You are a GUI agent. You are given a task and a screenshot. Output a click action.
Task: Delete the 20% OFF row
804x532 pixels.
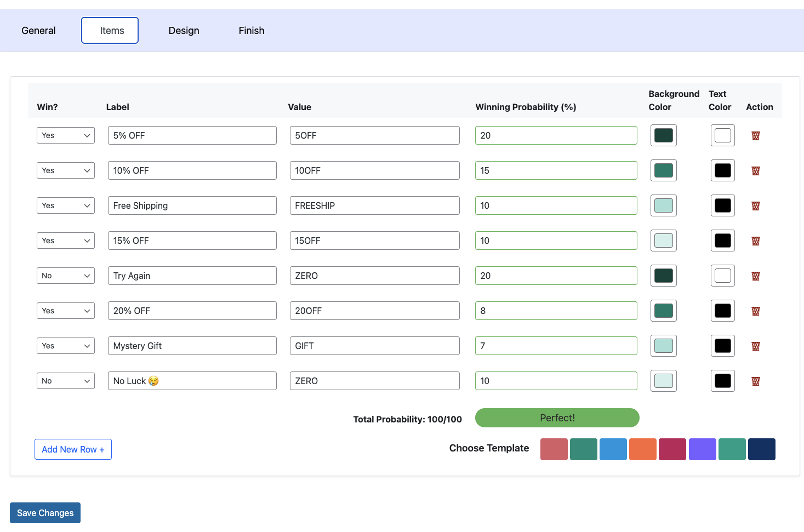pos(755,311)
